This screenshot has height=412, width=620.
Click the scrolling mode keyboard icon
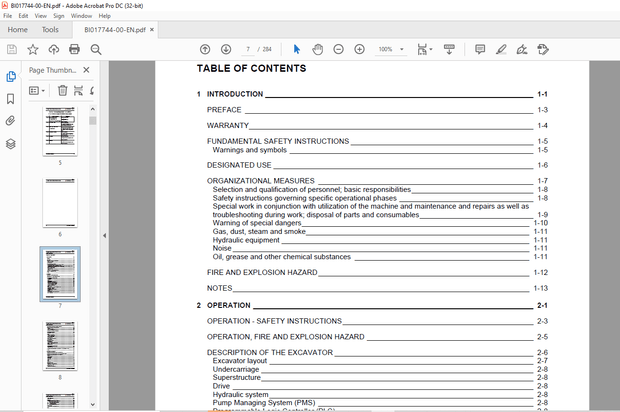pyautogui.click(x=449, y=49)
